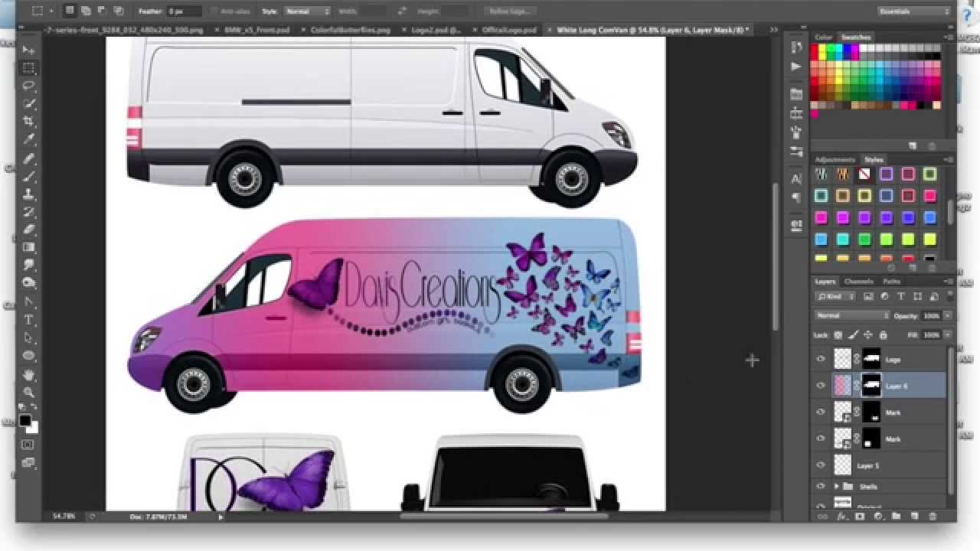Select the Horizontal Type tool
The height and width of the screenshot is (551, 980).
tap(29, 320)
